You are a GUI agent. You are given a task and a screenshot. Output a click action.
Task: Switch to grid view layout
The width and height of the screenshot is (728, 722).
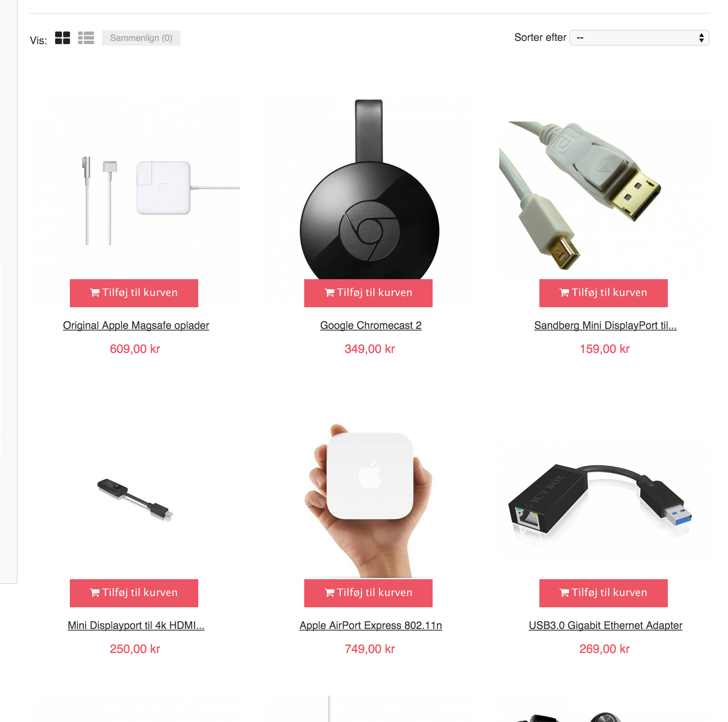tap(62, 38)
